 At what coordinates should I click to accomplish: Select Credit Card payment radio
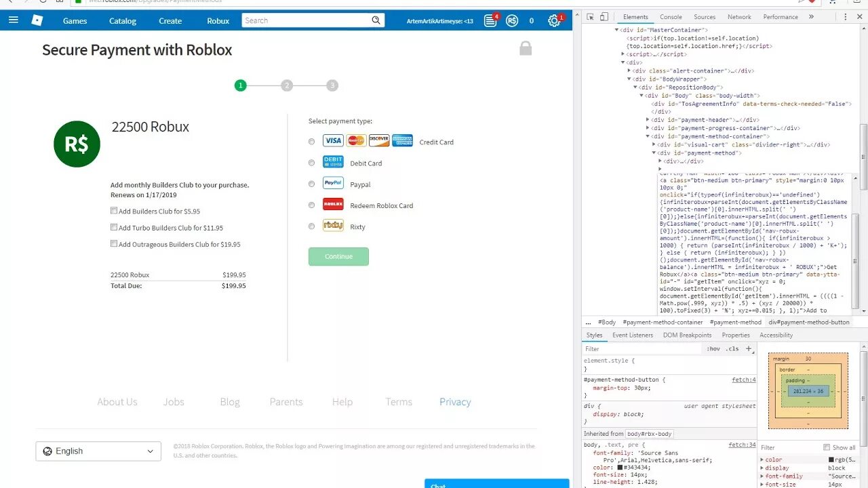point(311,142)
